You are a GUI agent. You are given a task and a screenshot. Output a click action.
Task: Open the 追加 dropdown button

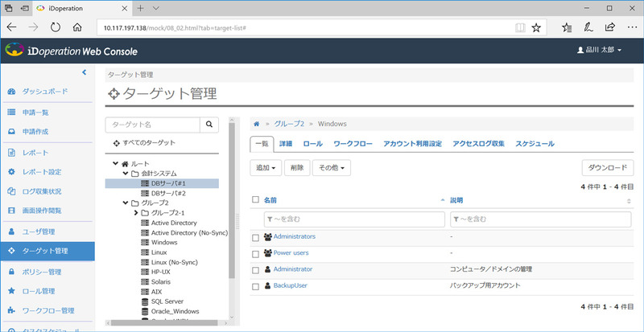click(x=266, y=168)
